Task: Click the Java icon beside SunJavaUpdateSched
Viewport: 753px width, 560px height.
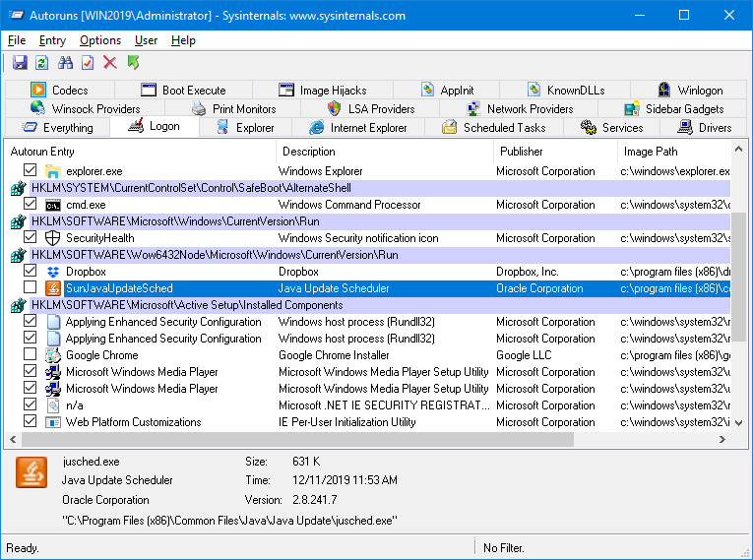Action: pos(53,288)
